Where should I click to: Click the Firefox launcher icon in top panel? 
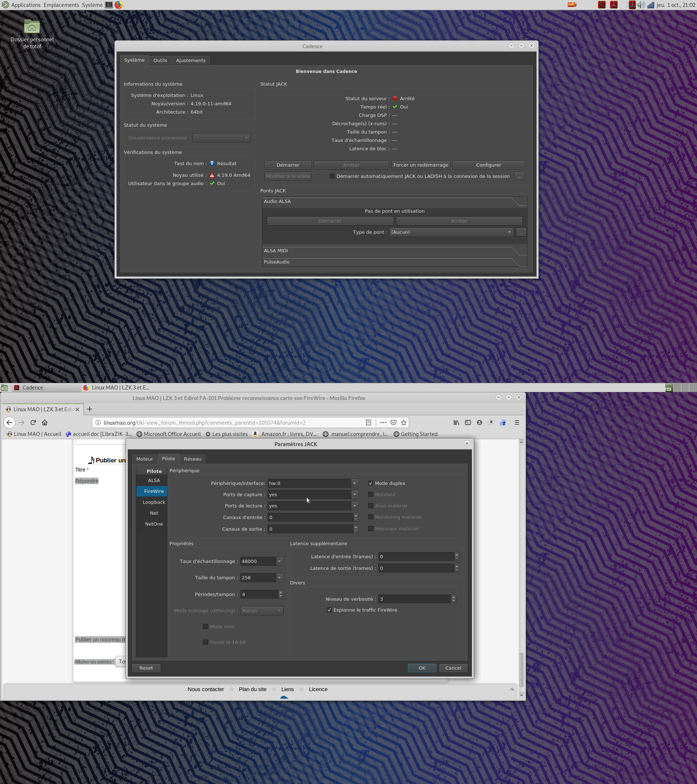(119, 5)
